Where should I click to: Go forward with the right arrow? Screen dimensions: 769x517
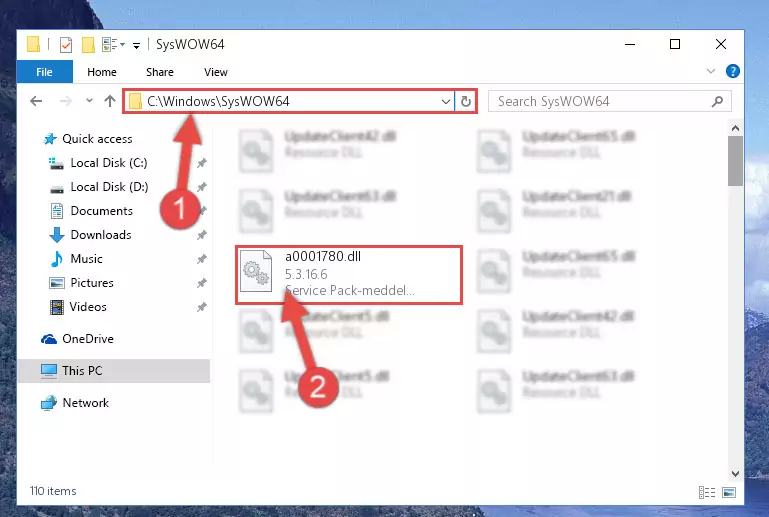tap(65, 101)
